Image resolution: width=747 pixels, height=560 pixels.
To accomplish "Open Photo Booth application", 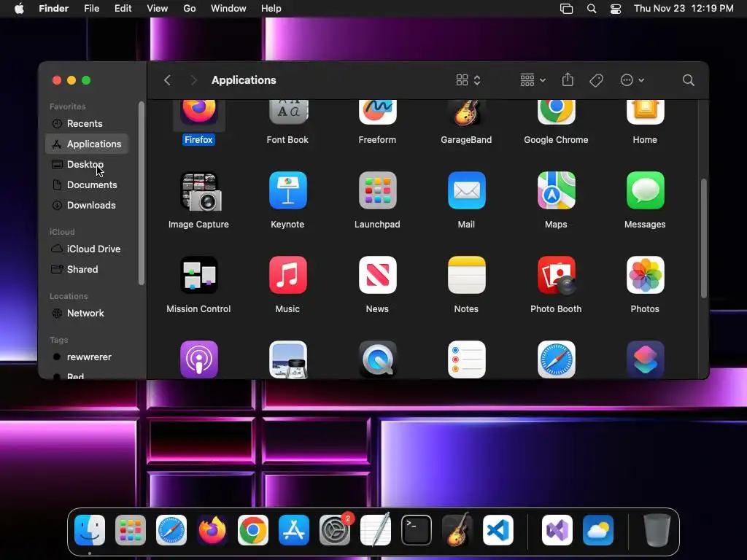I will coord(556,275).
